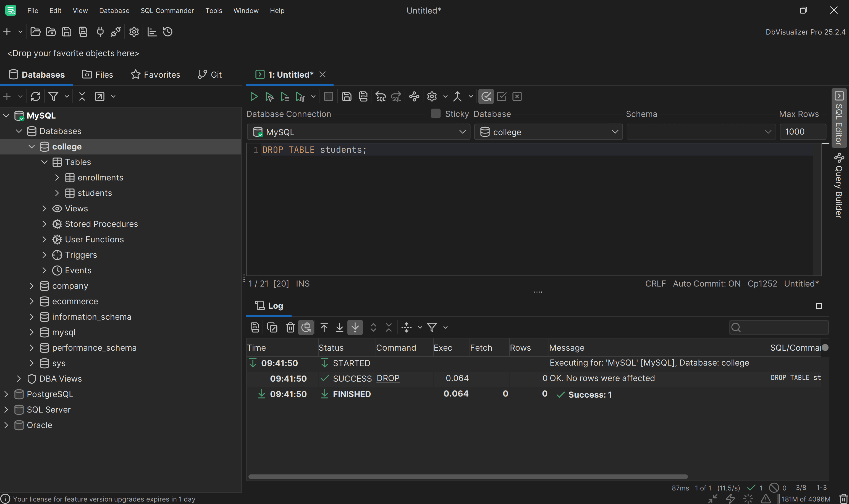
Task: Jump to top of log
Action: point(324,327)
